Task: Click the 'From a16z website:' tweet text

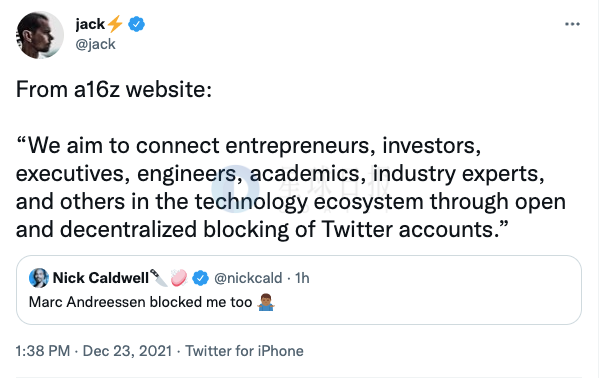Action: coord(114,90)
